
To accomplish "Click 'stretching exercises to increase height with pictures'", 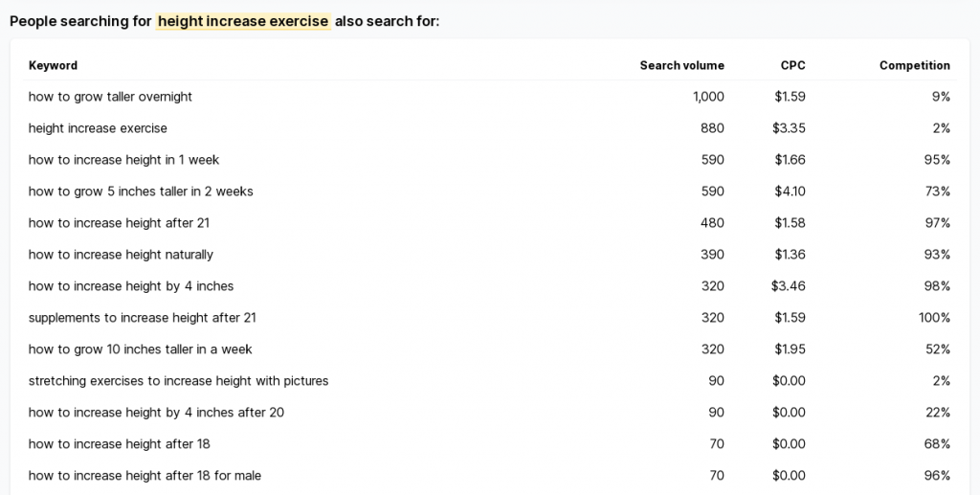I will (178, 381).
